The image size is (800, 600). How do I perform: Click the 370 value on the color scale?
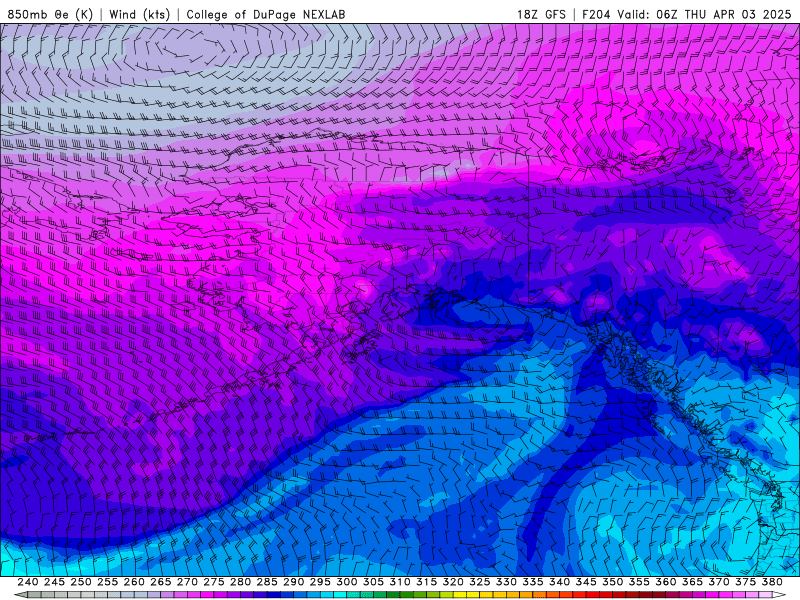pyautogui.click(x=718, y=582)
